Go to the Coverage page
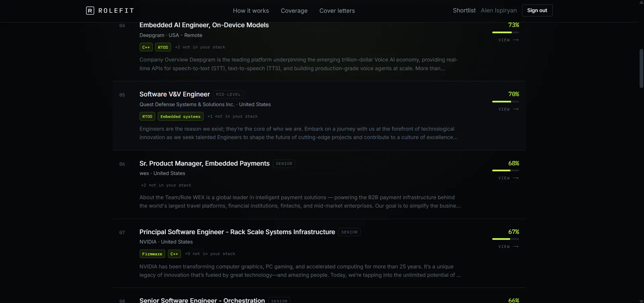Image resolution: width=644 pixels, height=303 pixels. [x=294, y=11]
